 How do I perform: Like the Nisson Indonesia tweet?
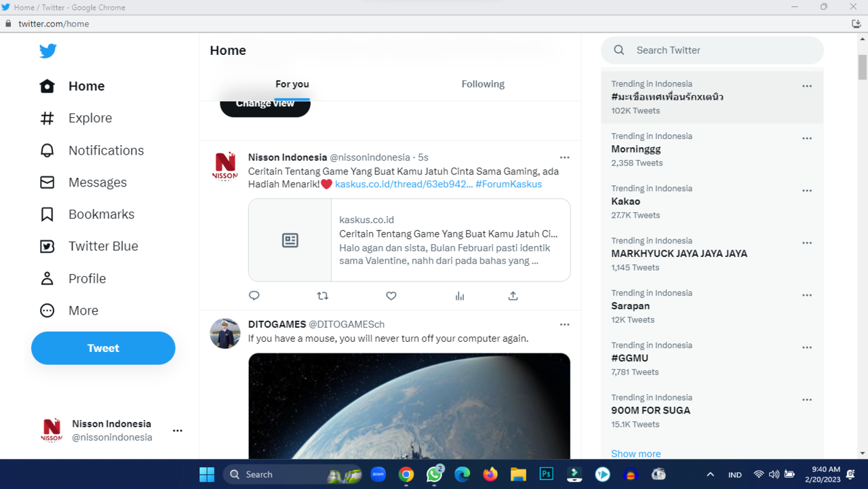(x=391, y=296)
